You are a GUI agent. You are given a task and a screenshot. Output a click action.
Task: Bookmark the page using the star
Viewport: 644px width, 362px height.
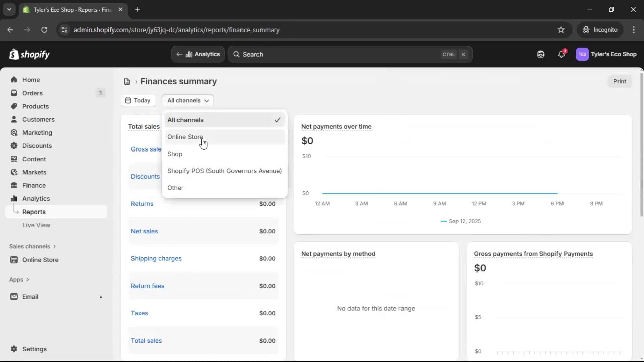pyautogui.click(x=561, y=29)
